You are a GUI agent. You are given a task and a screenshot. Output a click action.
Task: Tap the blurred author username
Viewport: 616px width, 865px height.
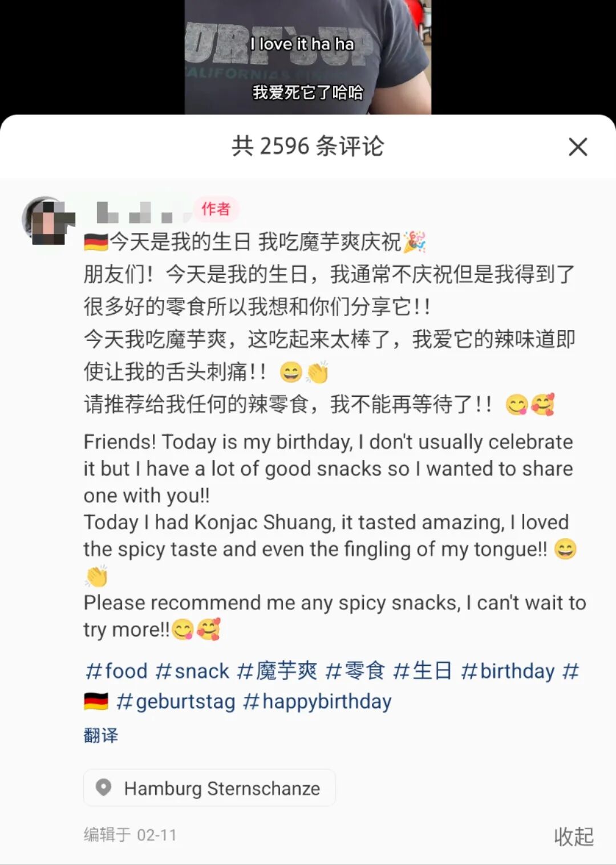(143, 212)
